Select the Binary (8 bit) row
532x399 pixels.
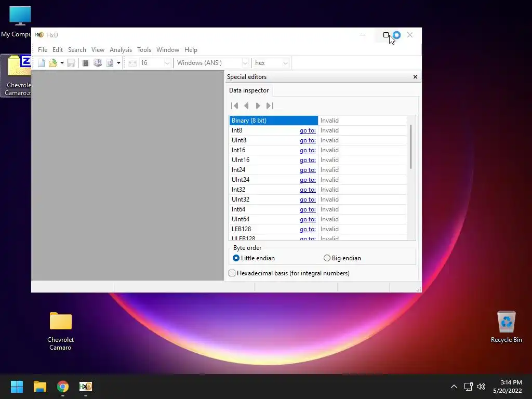(273, 121)
